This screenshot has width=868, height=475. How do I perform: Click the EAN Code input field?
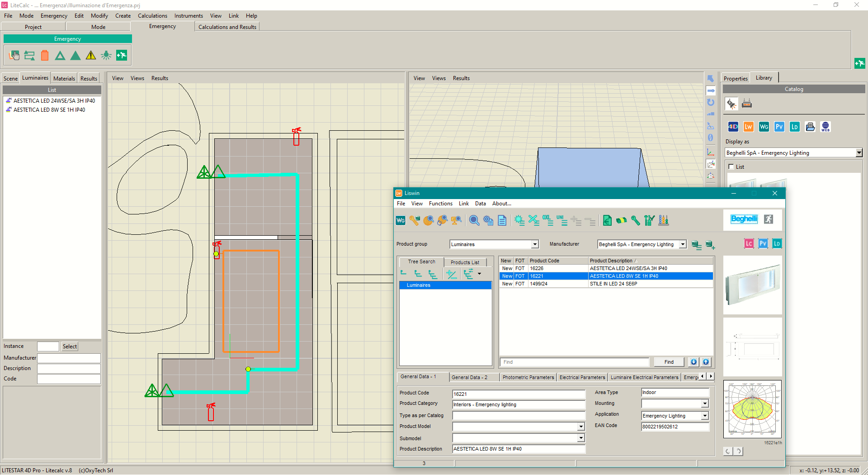point(675,427)
